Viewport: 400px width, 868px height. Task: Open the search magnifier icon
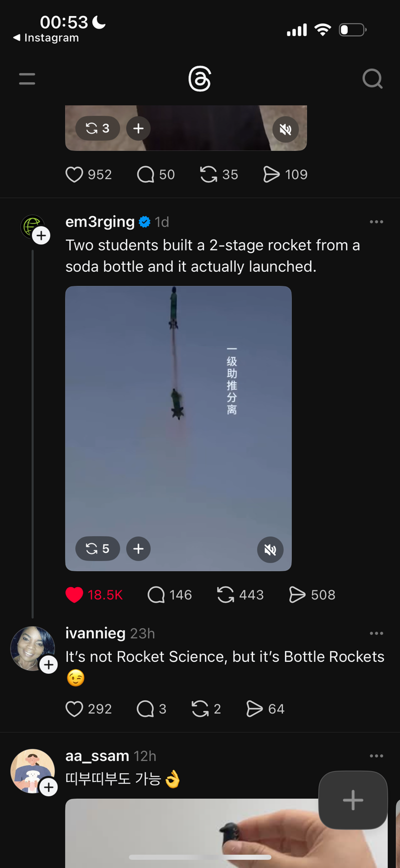click(x=372, y=79)
